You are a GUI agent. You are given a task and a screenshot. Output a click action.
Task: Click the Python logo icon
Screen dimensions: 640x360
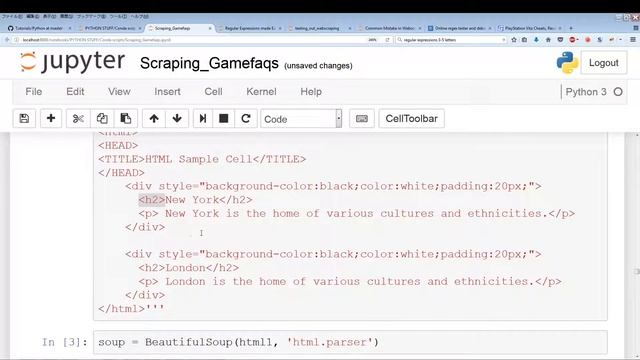(567, 62)
